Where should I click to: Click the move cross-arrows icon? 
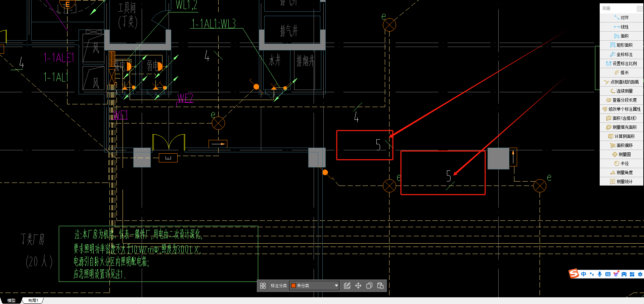click(358, 286)
